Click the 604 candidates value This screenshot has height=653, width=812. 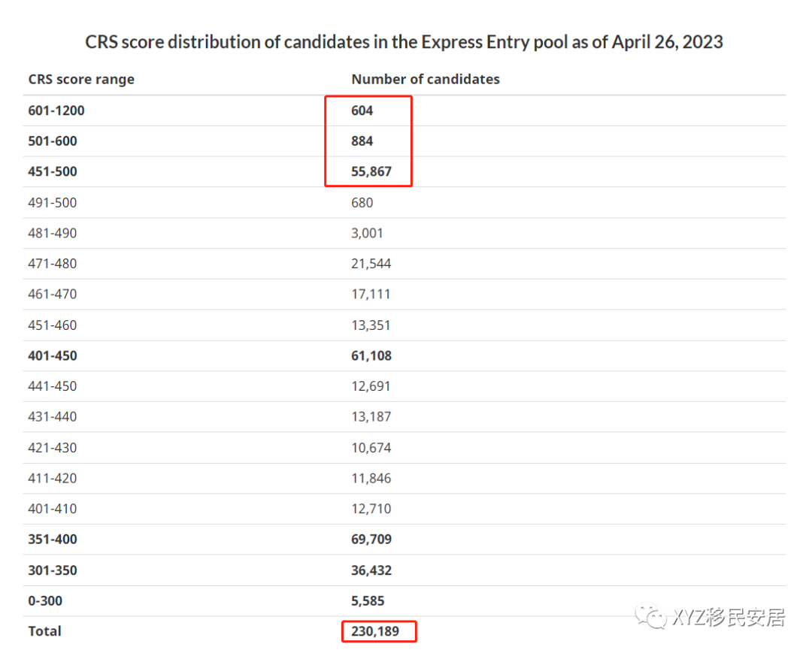tap(362, 110)
